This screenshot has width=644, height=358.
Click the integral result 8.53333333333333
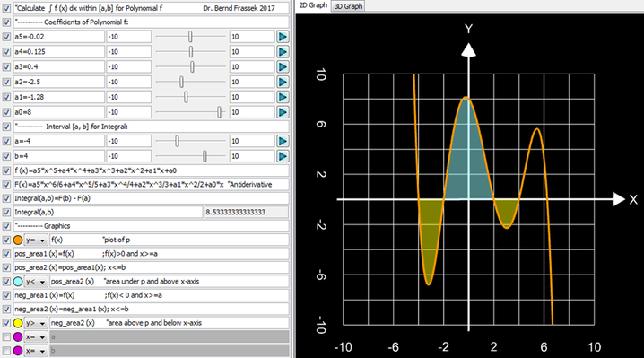point(247,212)
